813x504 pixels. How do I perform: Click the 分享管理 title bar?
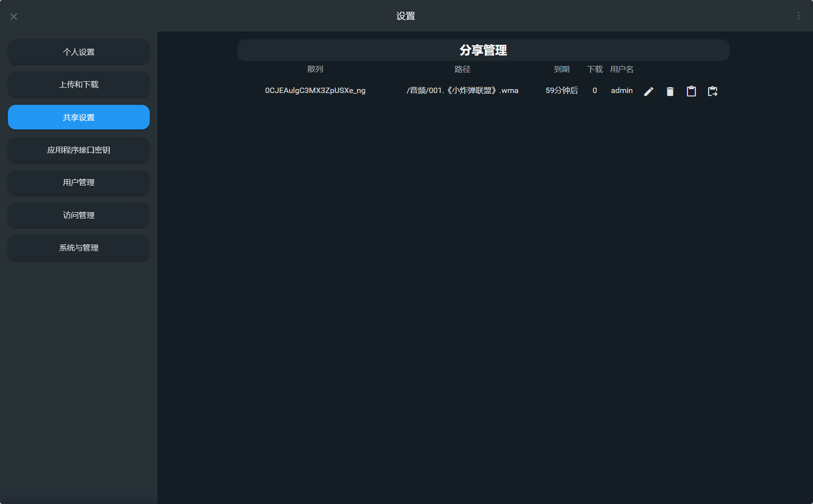tap(483, 50)
